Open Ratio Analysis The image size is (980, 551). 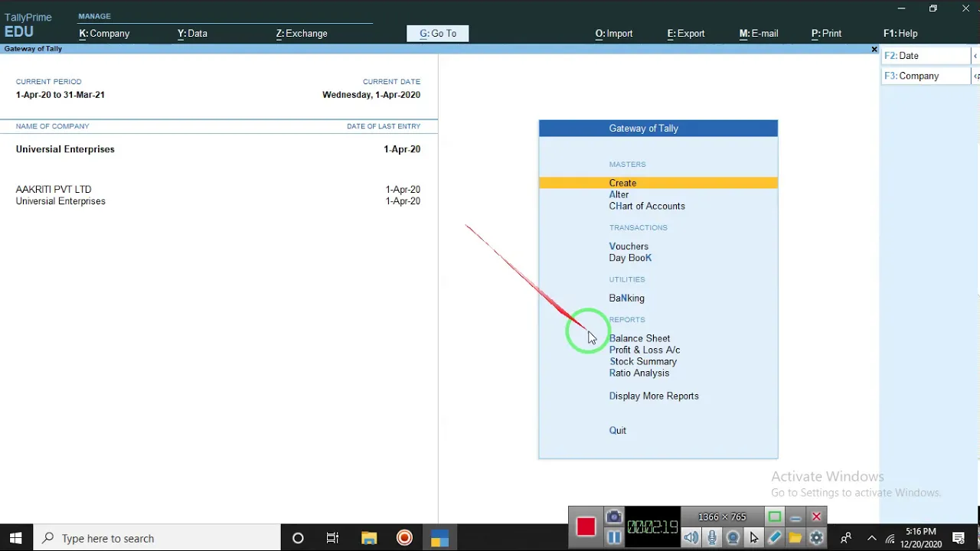639,373
